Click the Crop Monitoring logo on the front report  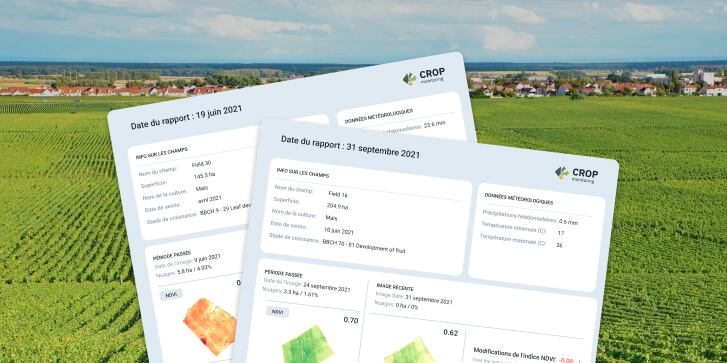click(577, 174)
